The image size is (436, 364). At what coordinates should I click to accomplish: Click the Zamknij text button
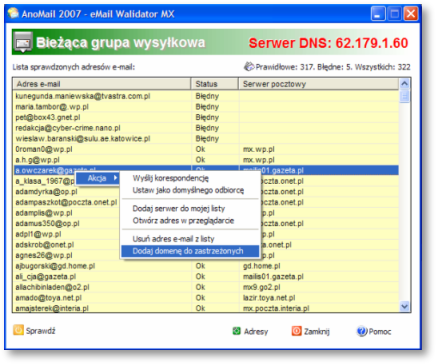317,332
